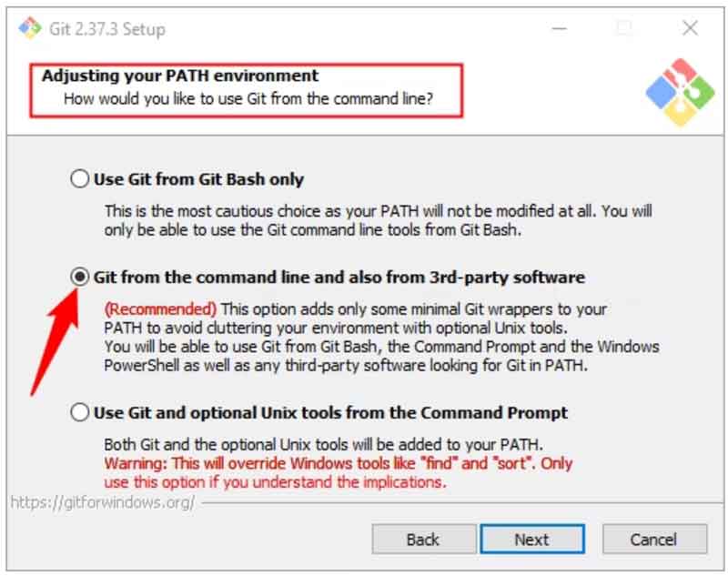Screen dimensions: 728x576
Task: Click the "Both Git and the optional Unix tools" description
Action: point(324,445)
